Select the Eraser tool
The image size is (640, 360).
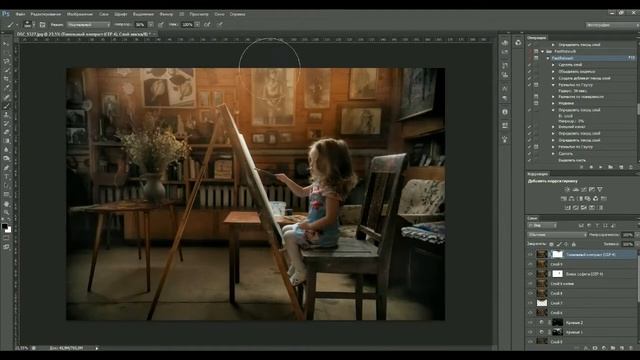click(x=6, y=132)
